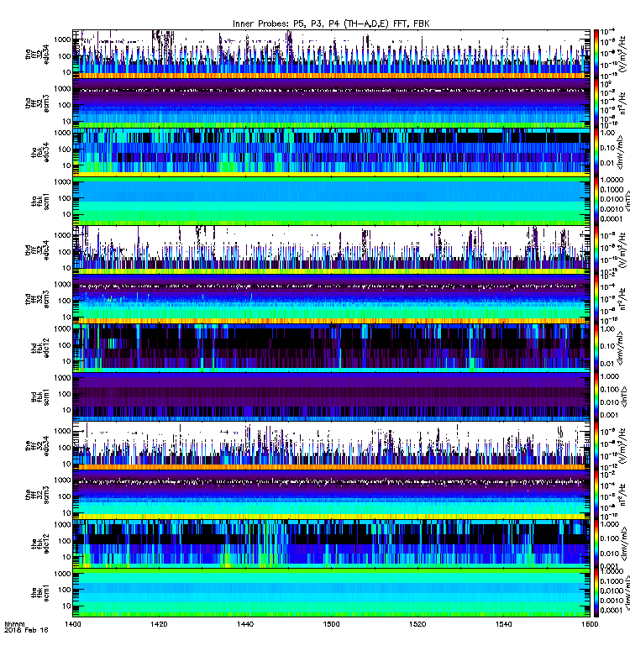
Task: Click the tha fff 32 scm3 spectrogram panel
Action: [x=331, y=103]
